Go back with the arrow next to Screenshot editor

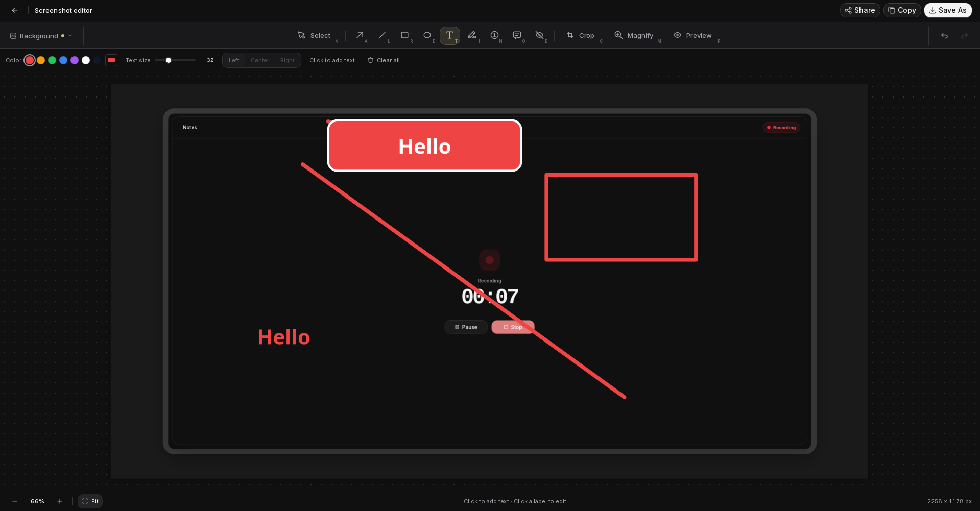[15, 10]
